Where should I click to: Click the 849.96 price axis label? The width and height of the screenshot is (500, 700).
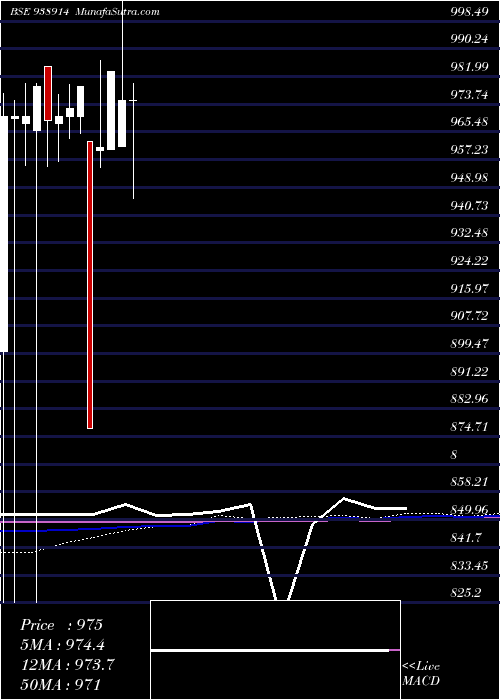[x=469, y=510]
